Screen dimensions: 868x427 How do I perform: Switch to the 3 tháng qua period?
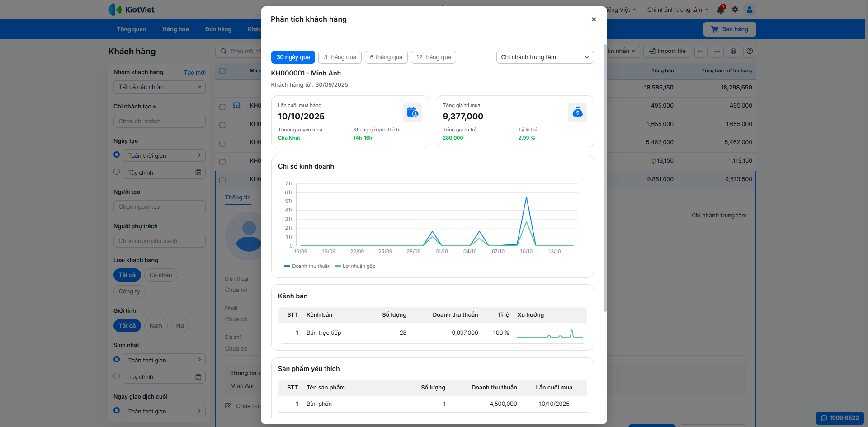pyautogui.click(x=340, y=57)
